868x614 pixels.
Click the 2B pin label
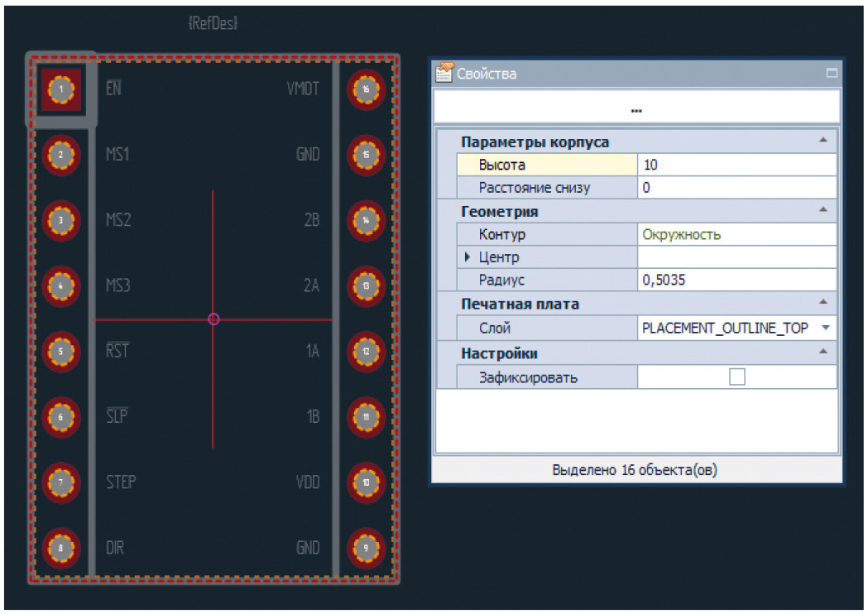tap(312, 220)
